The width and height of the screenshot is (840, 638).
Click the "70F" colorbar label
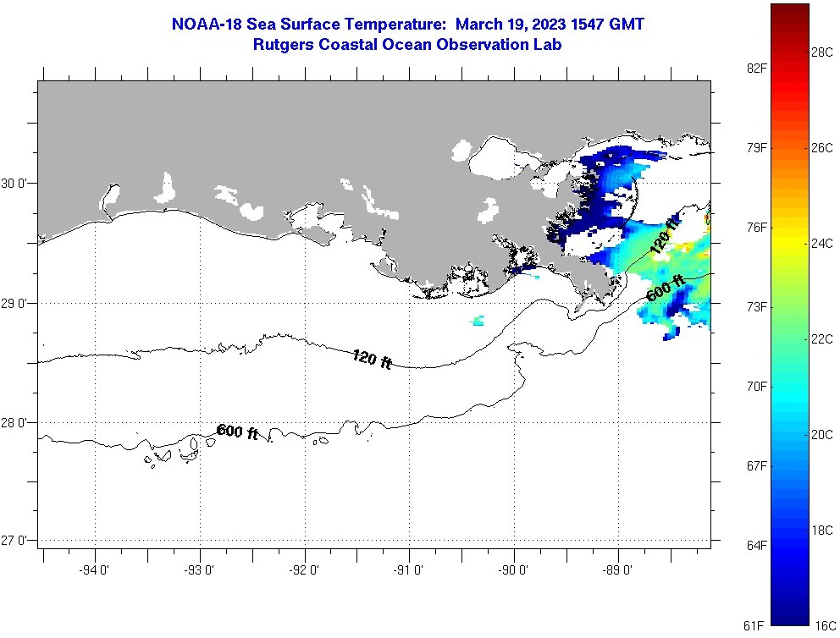pyautogui.click(x=756, y=387)
